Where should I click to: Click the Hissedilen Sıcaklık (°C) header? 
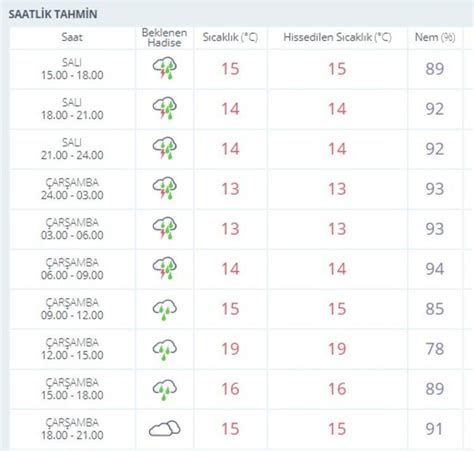pos(337,37)
